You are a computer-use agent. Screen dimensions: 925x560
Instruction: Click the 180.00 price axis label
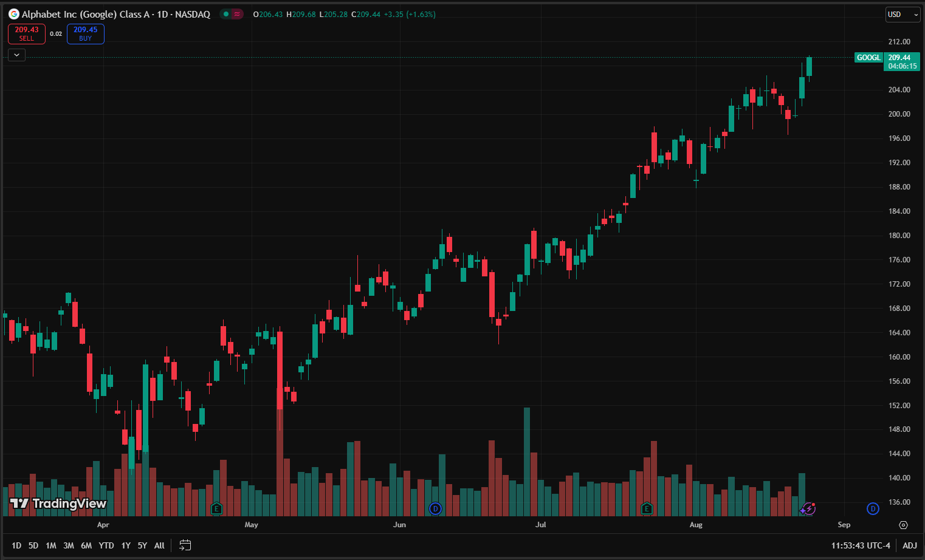point(899,236)
